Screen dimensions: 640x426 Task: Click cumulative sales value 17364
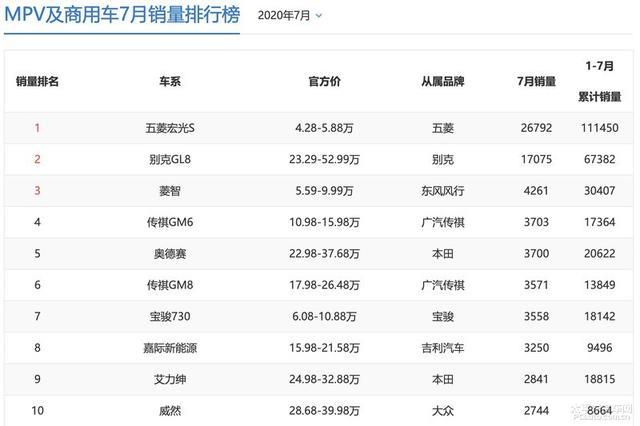tap(600, 222)
